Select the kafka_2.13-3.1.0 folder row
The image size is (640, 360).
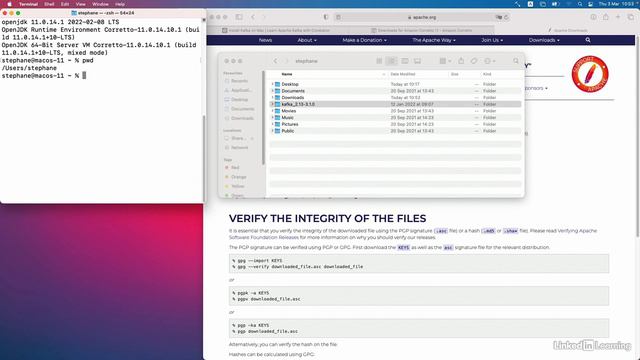395,104
